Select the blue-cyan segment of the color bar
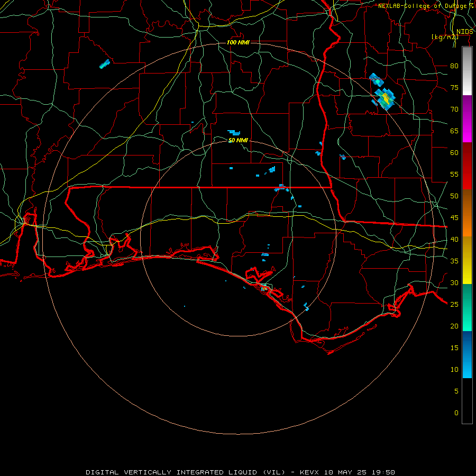Viewport: 476px width, 476px height. [x=467, y=354]
